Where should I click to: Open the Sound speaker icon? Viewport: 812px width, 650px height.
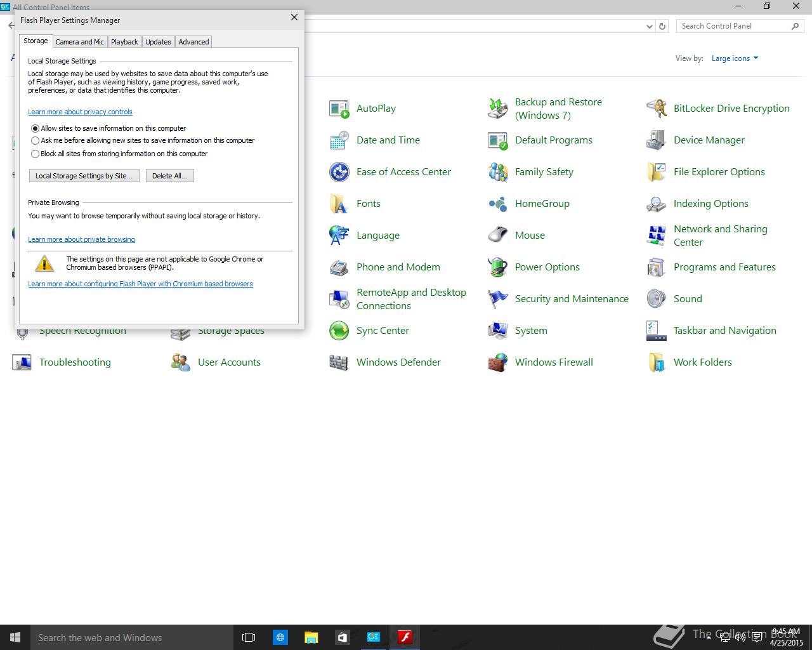click(657, 299)
